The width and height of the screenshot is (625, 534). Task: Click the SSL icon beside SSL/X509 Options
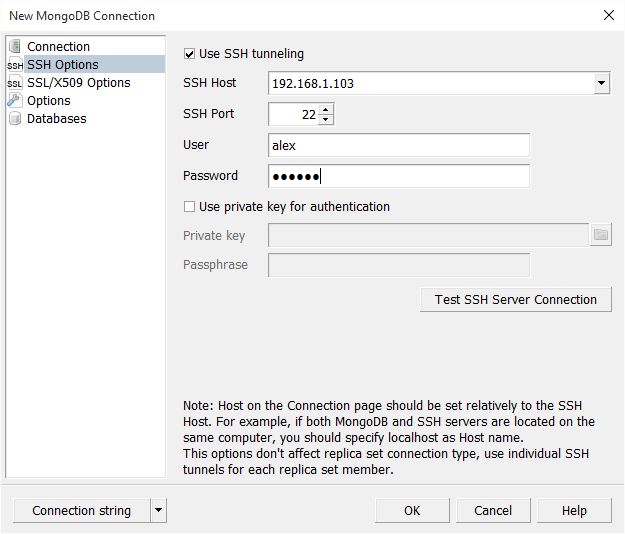point(15,83)
